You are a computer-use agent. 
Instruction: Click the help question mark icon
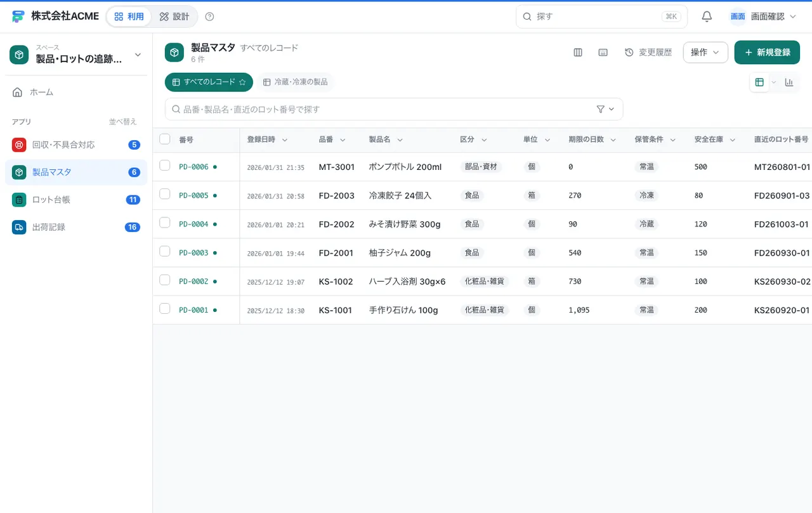coord(209,16)
